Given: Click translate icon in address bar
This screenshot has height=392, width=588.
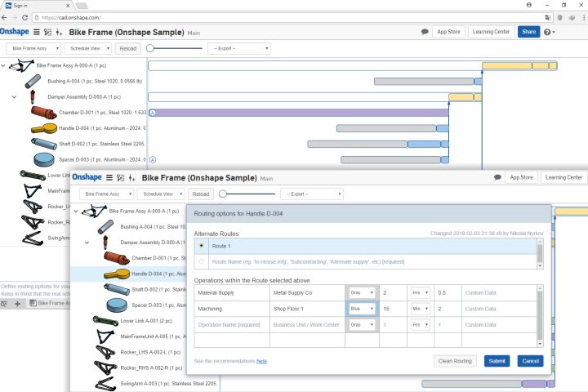Looking at the screenshot, I should 548,18.
